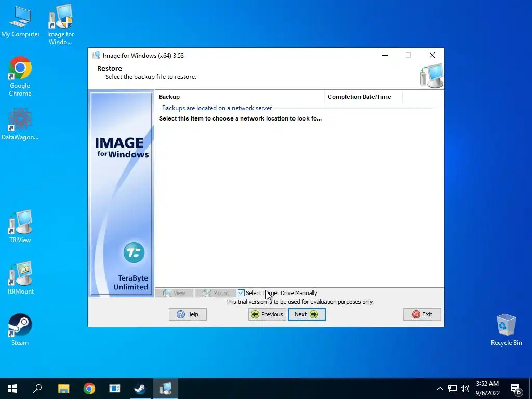The height and width of the screenshot is (399, 532).
Task: Open Image for Windows desktop shortcut
Action: click(x=60, y=24)
